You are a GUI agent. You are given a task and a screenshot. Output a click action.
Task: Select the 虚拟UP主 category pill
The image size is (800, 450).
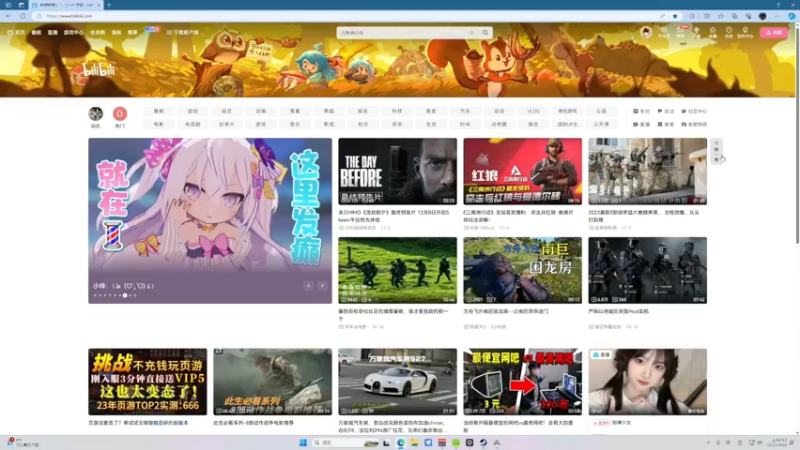point(567,124)
